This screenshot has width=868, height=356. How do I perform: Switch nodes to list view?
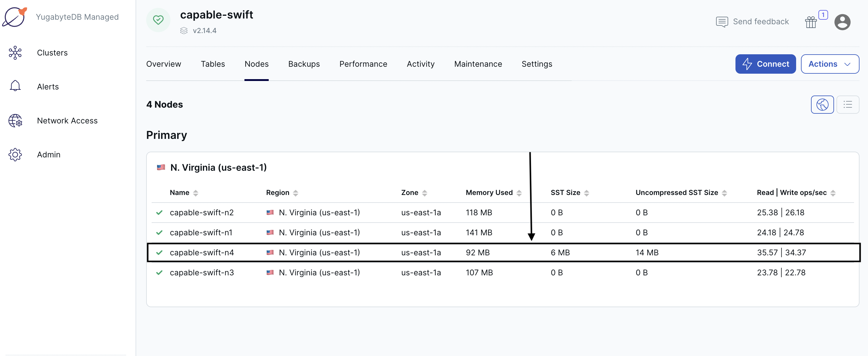[x=848, y=104]
